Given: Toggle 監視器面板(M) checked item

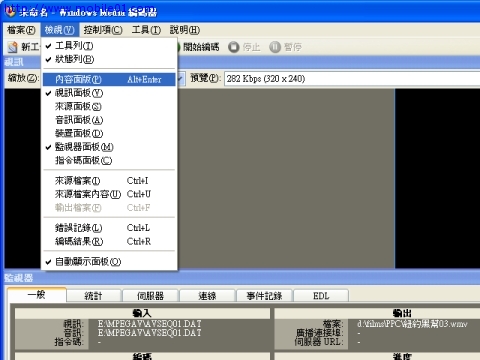Looking at the screenshot, I should point(109,147).
